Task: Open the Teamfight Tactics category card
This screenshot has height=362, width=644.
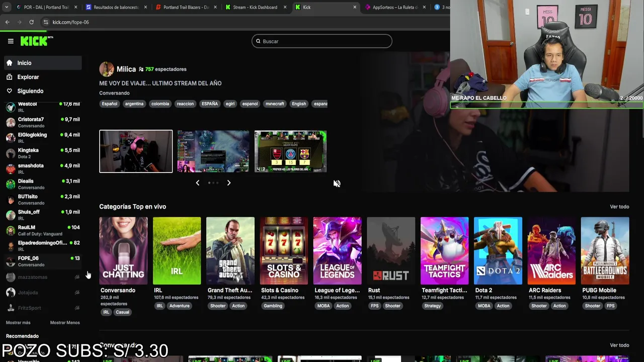Action: click(444, 251)
